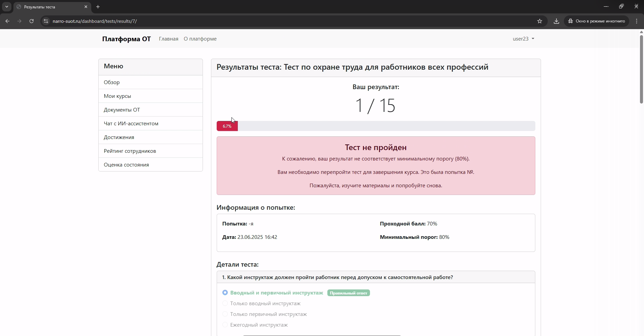This screenshot has height=336, width=644.
Task: Click the 'Главная' navigation link
Action: 168,39
